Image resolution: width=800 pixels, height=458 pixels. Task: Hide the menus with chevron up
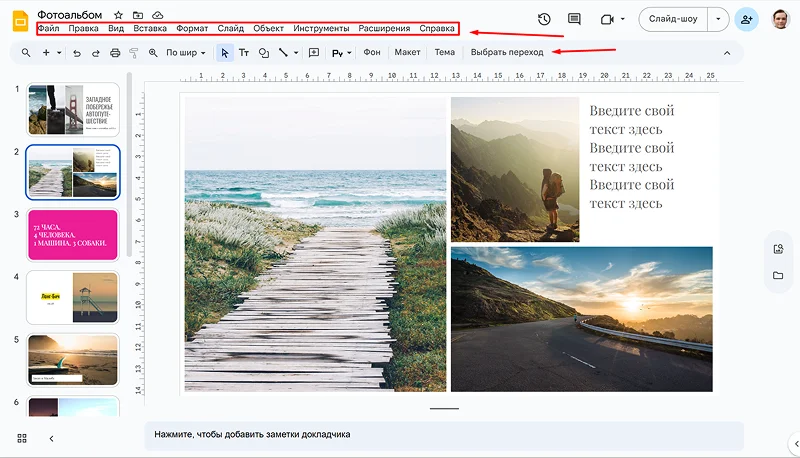[727, 52]
